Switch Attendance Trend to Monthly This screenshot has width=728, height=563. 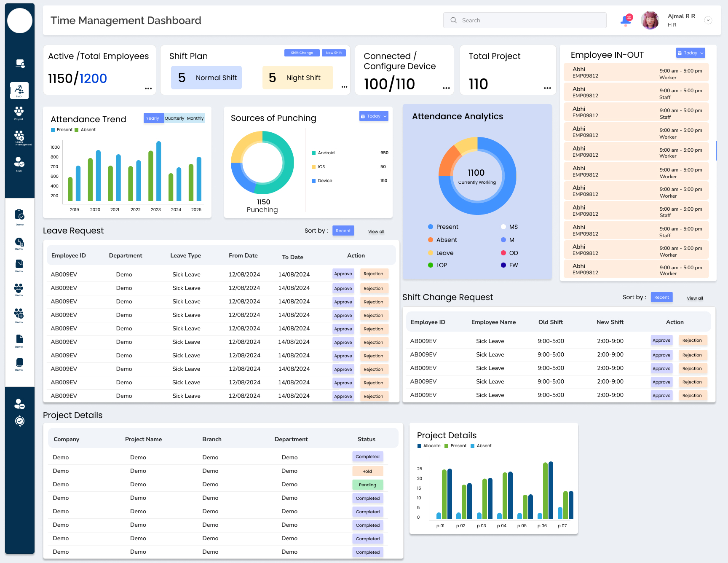[195, 118]
